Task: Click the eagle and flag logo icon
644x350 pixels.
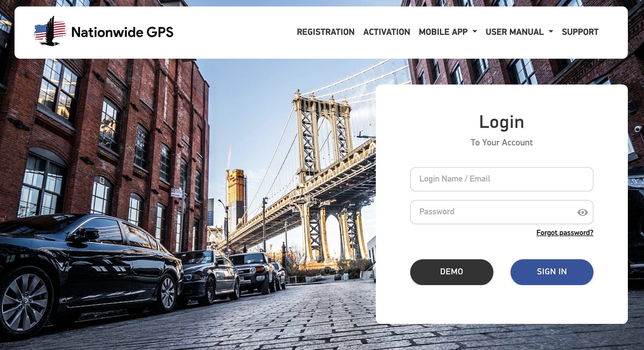Action: (x=50, y=31)
